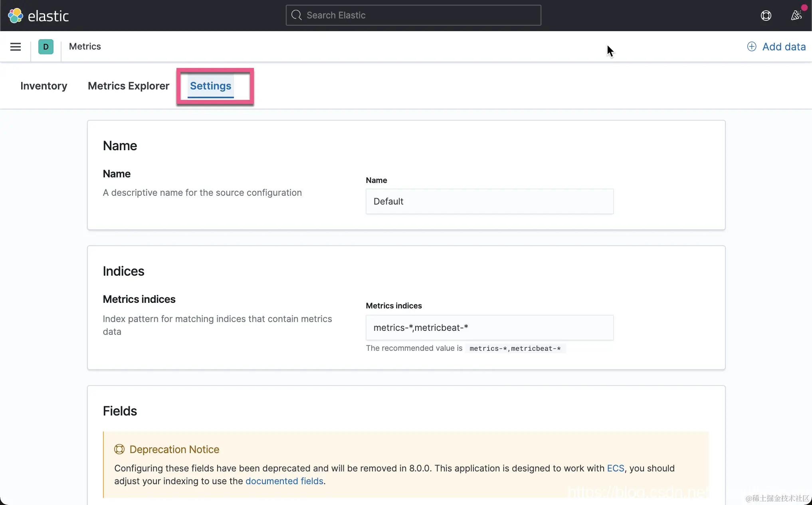Viewport: 812px width, 505px height.
Task: Click the Metrics indices input field
Action: 489,328
